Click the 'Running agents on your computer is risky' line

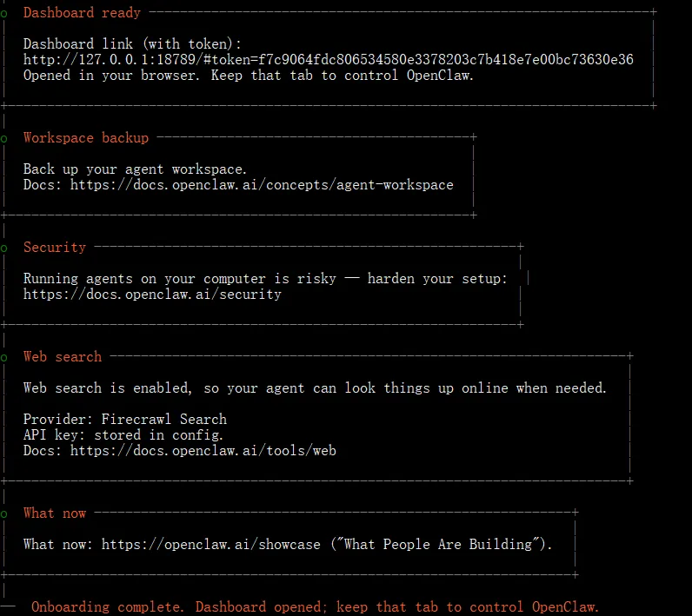[266, 279]
